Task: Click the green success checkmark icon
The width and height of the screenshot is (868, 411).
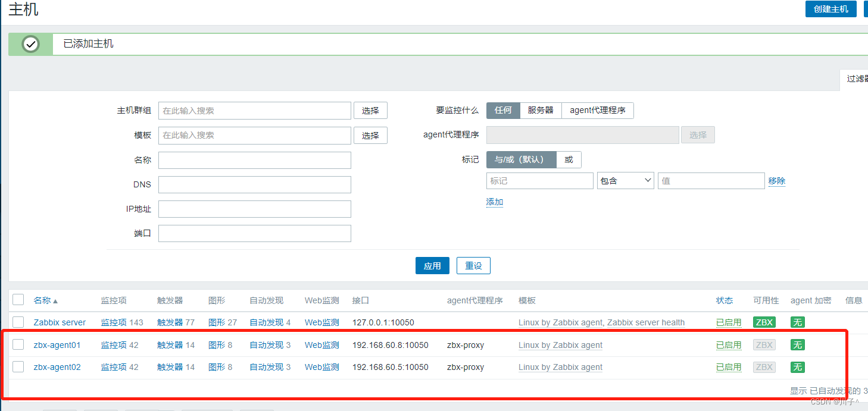Action: [30, 44]
